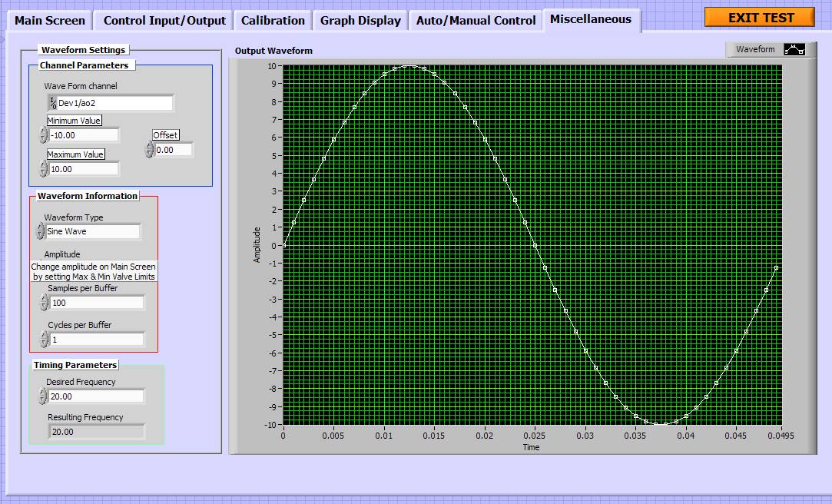832x504 pixels.
Task: Open the Graph Display tab
Action: pyautogui.click(x=360, y=21)
